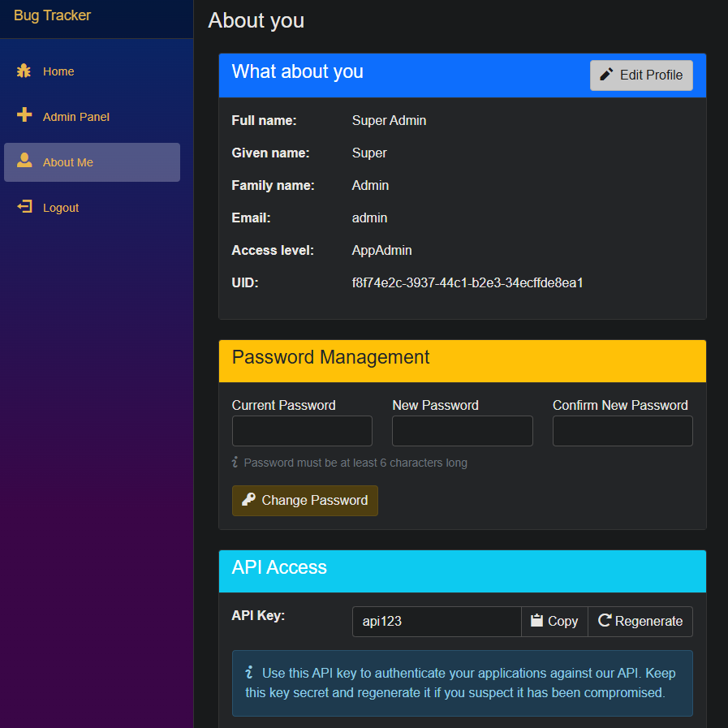Click the pencil icon on Edit Profile

coord(606,75)
